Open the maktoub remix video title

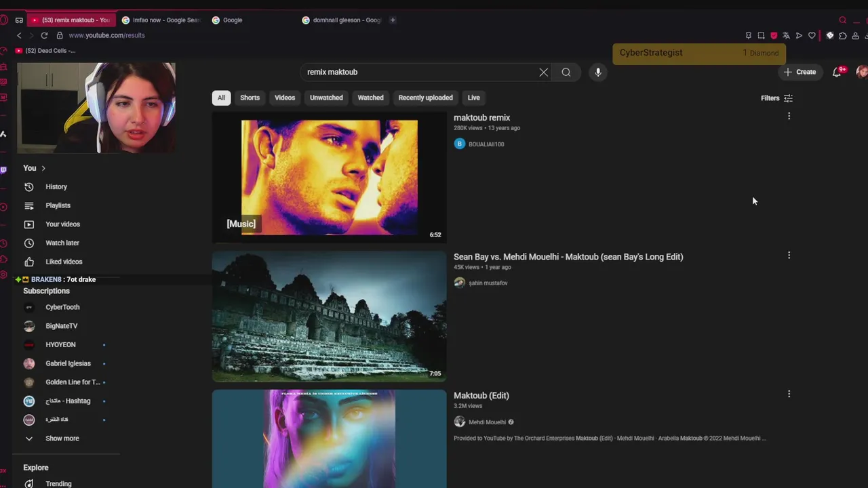(481, 118)
